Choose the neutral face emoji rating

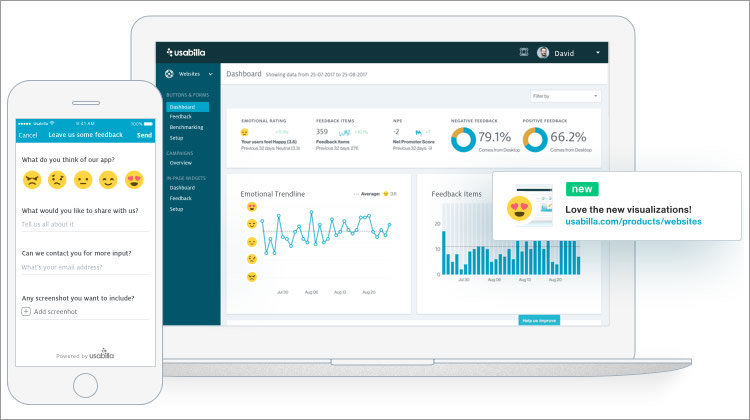(x=83, y=180)
